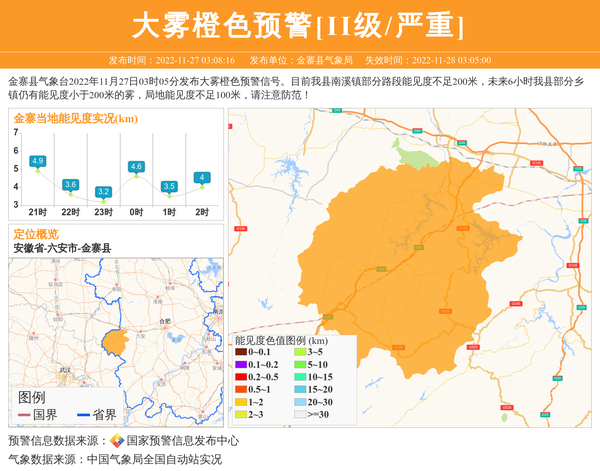Click the 安徽省-六安市-金寨县 location text

pyautogui.click(x=62, y=248)
